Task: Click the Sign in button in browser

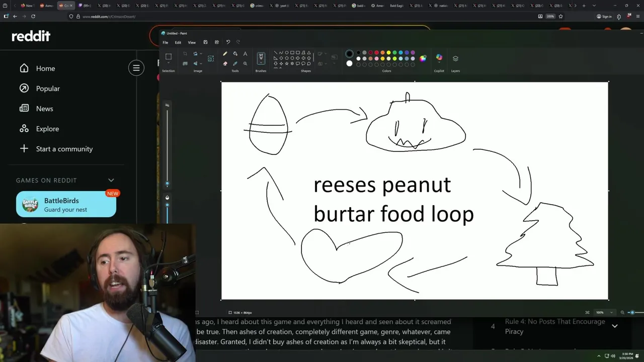Action: [x=604, y=16]
